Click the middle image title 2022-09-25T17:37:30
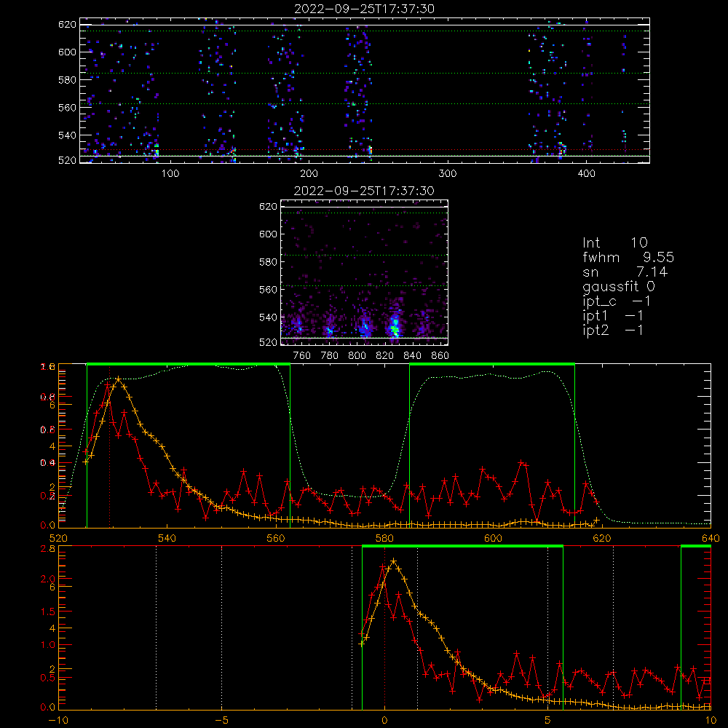The image size is (728, 728). (x=364, y=191)
